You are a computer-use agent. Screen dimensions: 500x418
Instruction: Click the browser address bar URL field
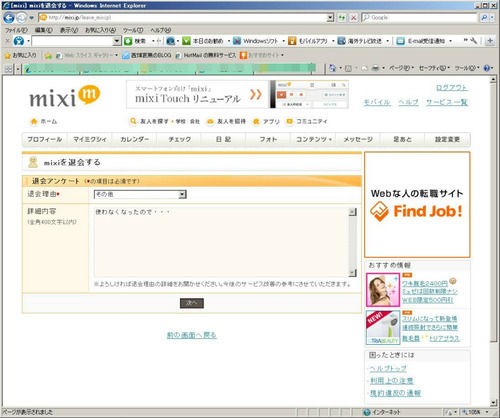pyautogui.click(x=183, y=18)
